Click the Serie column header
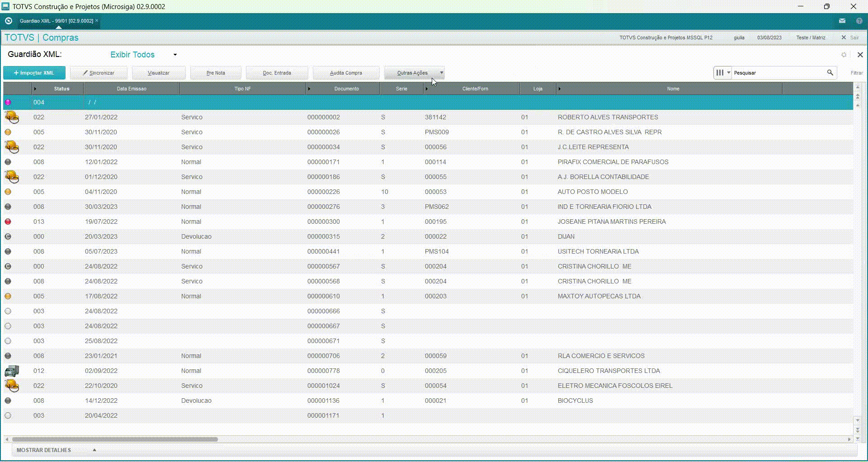Screen dimensions: 868x462 (401, 89)
